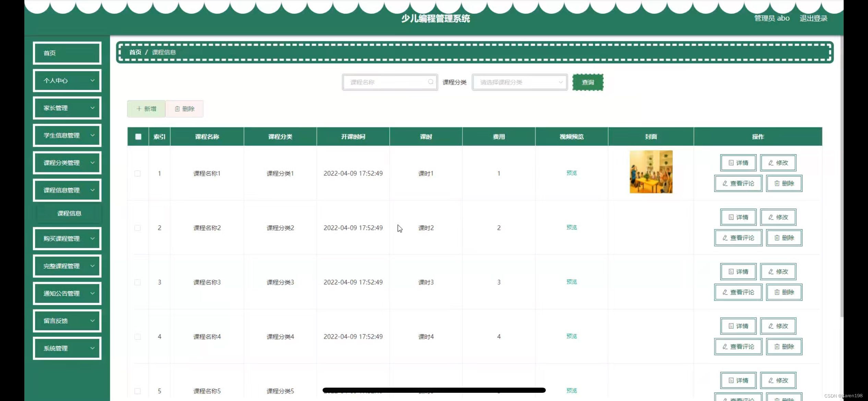Toggle the select-all checkbox in table header
Image resolution: width=868 pixels, height=401 pixels.
point(138,137)
